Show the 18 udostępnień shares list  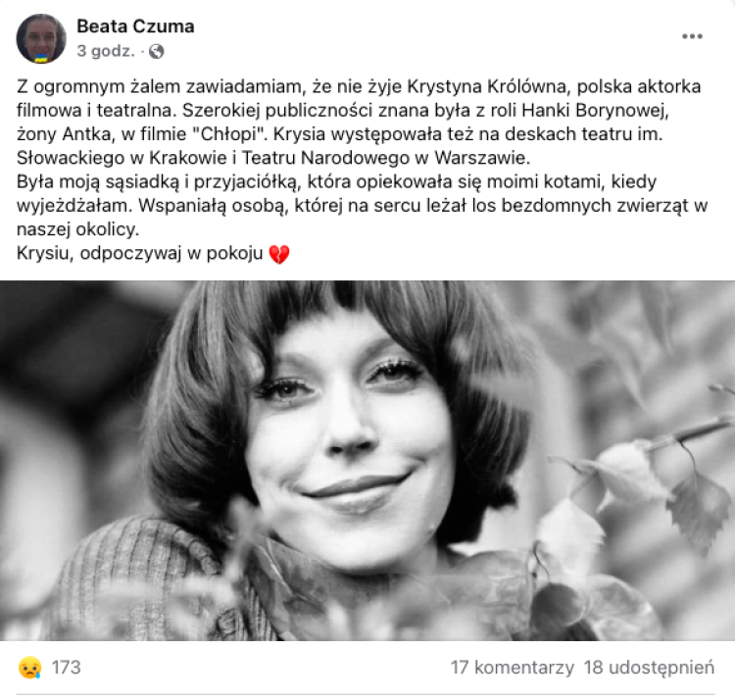tap(649, 668)
